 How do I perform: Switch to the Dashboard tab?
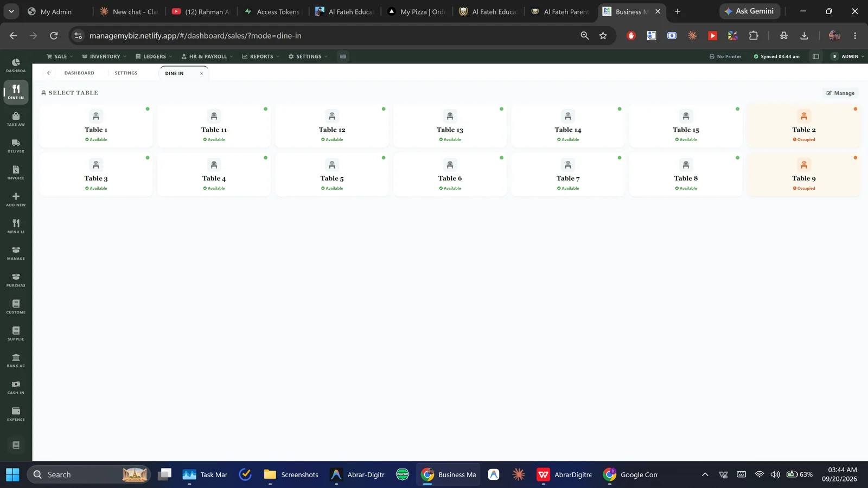[x=79, y=73]
